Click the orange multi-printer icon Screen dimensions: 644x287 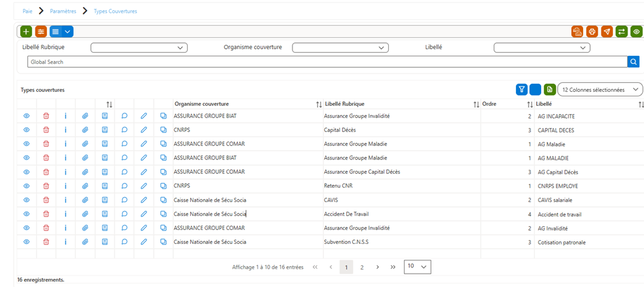click(x=577, y=31)
